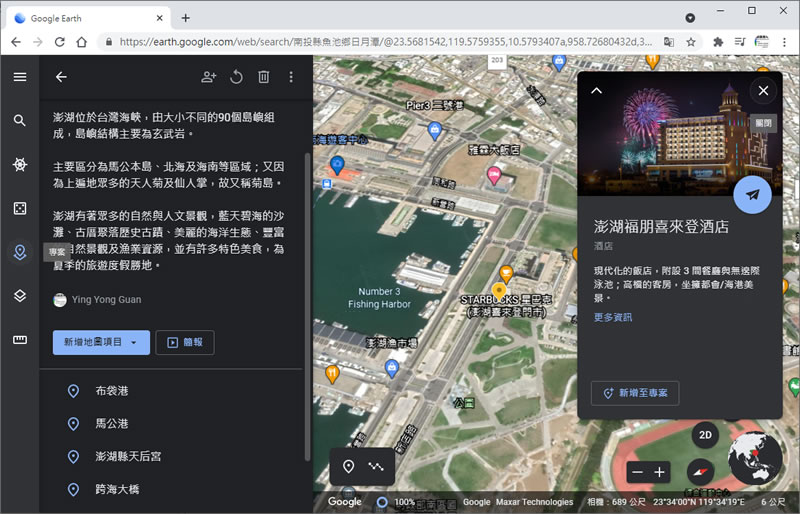Click the reload project icon
The height and width of the screenshot is (514, 800).
coord(236,77)
